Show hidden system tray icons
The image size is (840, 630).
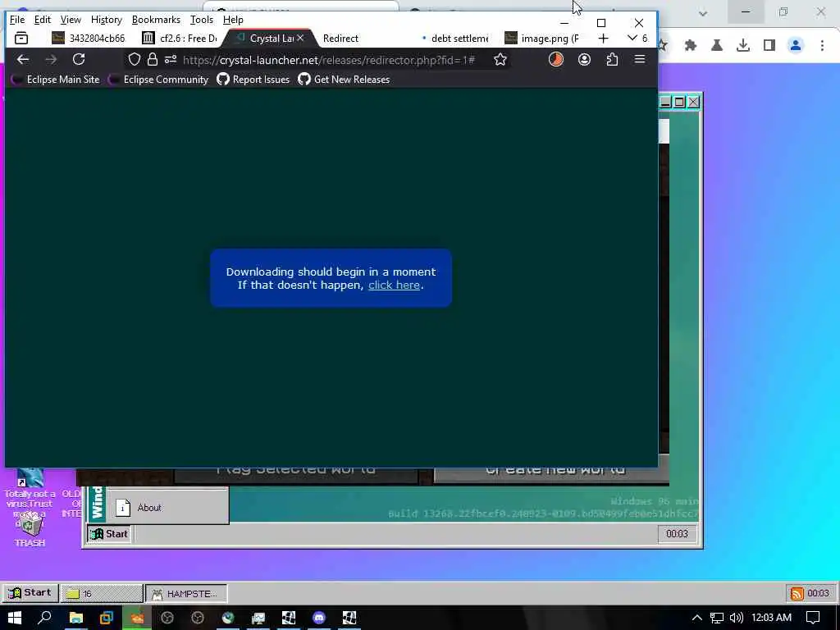click(696, 618)
